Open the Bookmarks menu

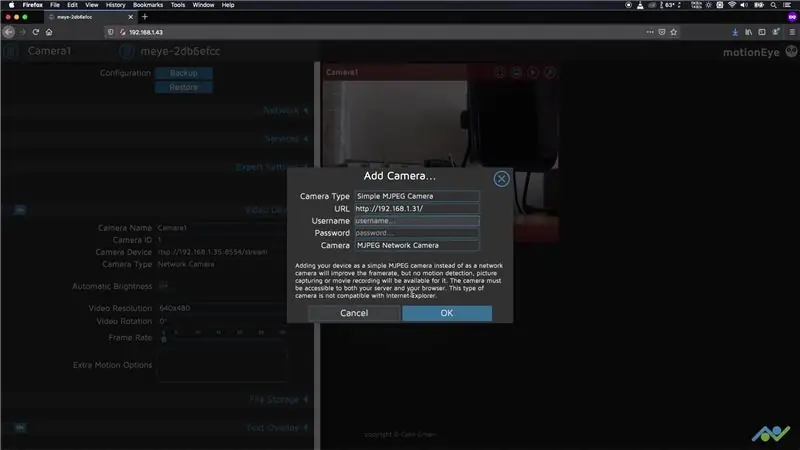[x=148, y=5]
